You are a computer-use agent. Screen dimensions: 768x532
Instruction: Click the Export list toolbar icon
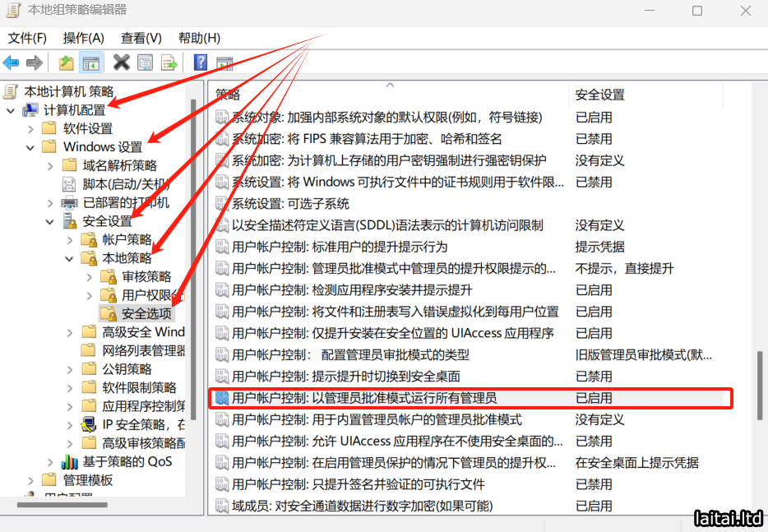(169, 63)
